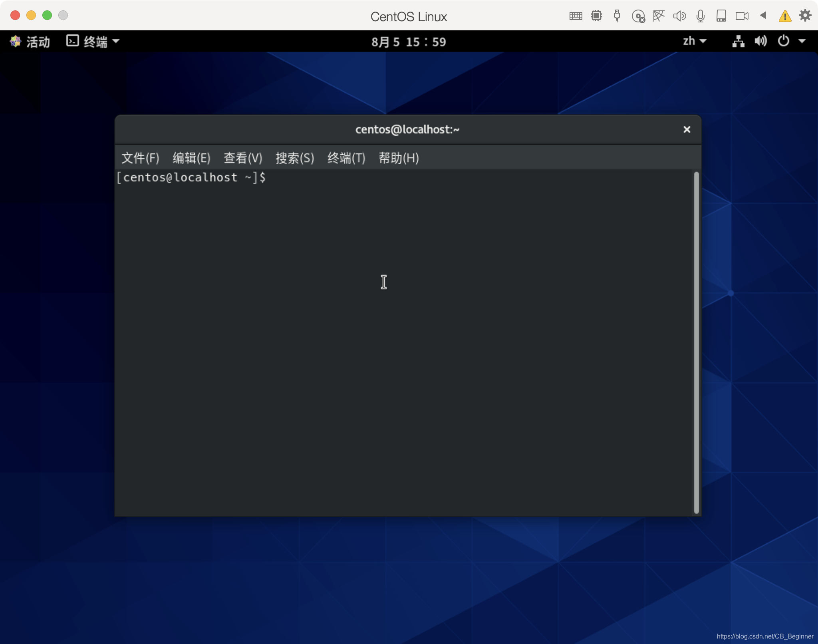This screenshot has width=818, height=644.
Task: Open the VM keyboard icon in Parallels toolbar
Action: coord(576,16)
